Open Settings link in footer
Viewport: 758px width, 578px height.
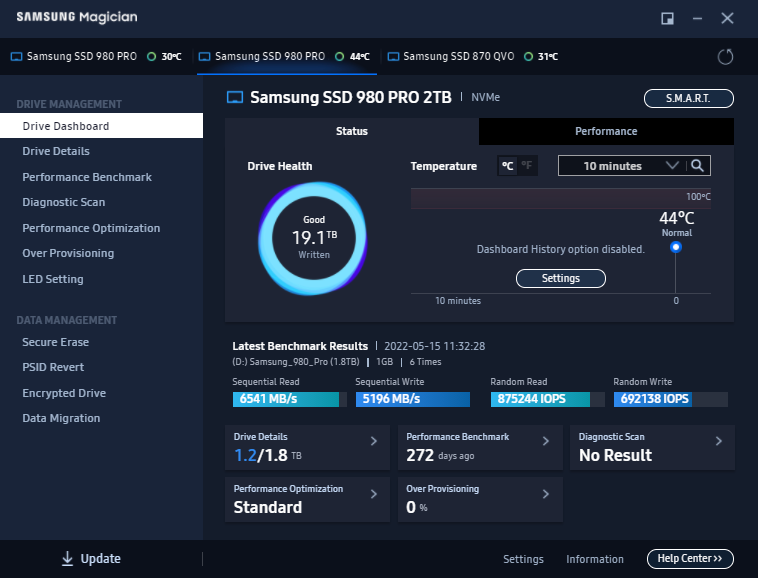[x=523, y=559]
